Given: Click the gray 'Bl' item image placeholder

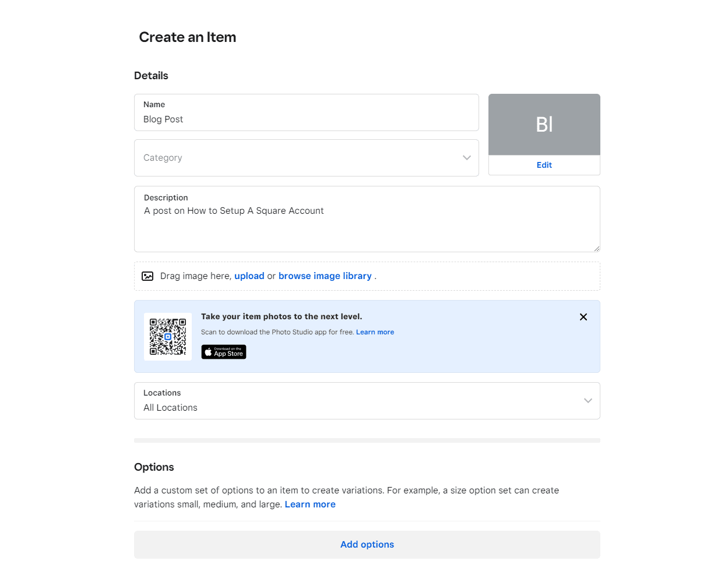Looking at the screenshot, I should pos(544,125).
